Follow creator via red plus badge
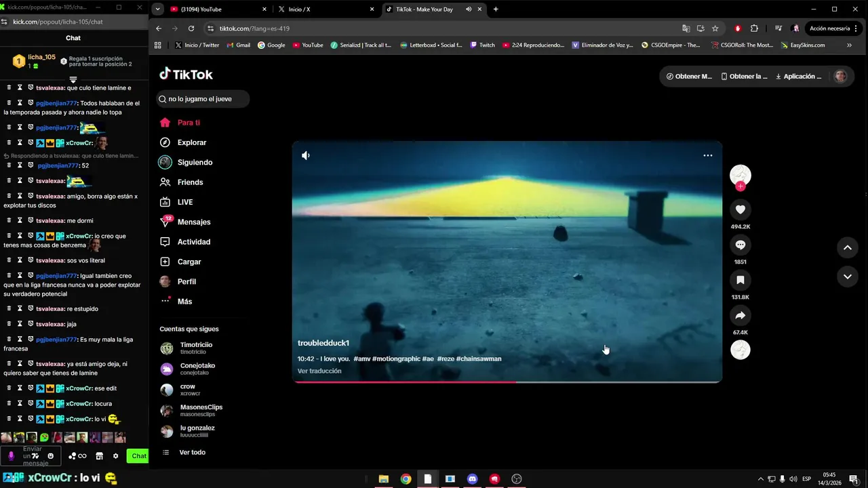Image resolution: width=868 pixels, height=488 pixels. 740,186
